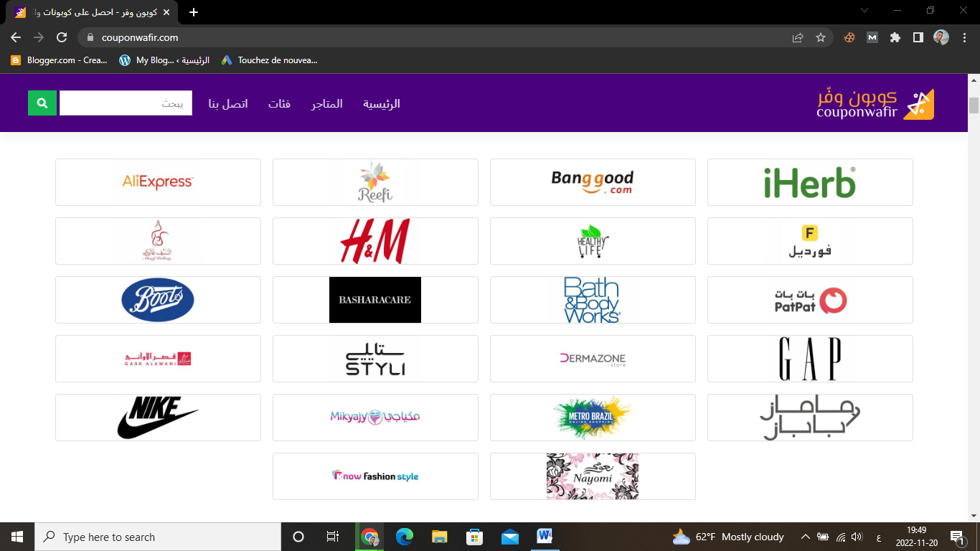Open the اتصل بنا contact menu item
This screenshot has width=980, height=551.
228,104
